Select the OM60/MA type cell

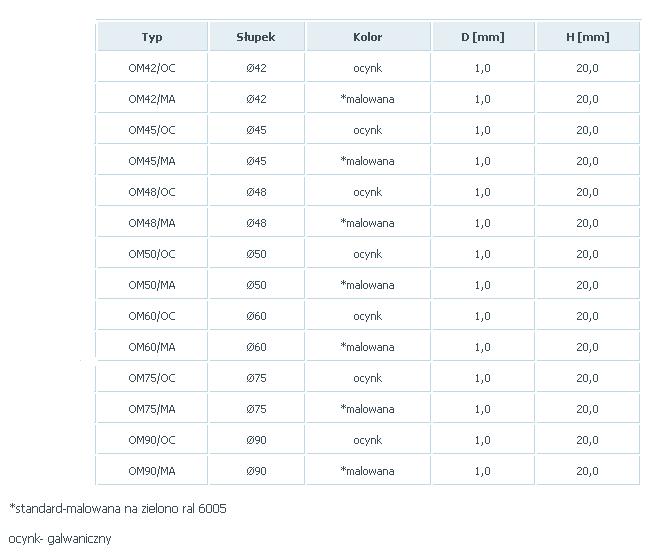152,347
